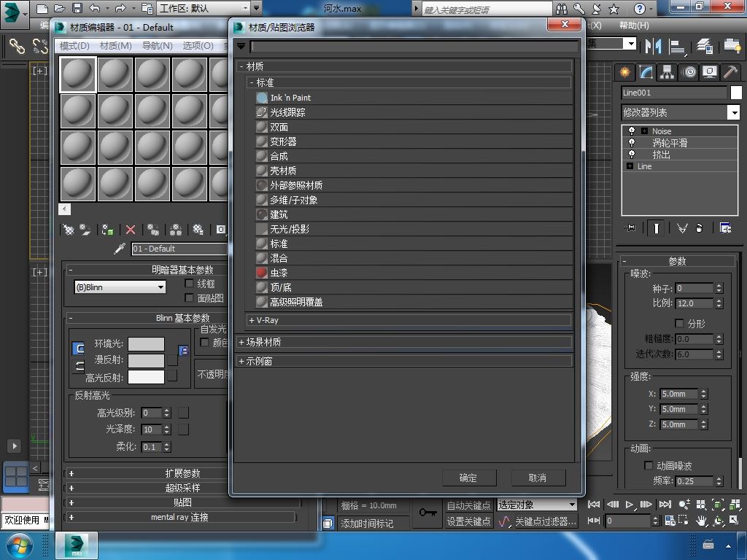Image resolution: width=747 pixels, height=560 pixels.
Task: Expand the 示例窗 group
Action: click(x=404, y=361)
